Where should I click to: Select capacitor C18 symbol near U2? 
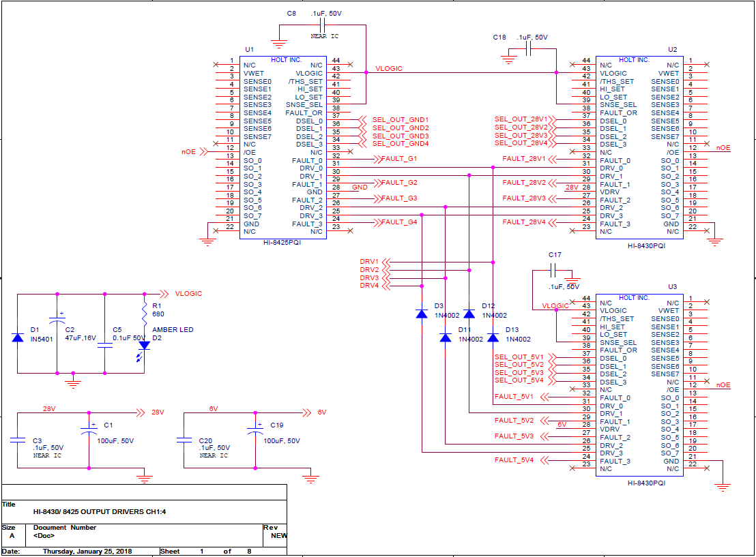[x=528, y=48]
